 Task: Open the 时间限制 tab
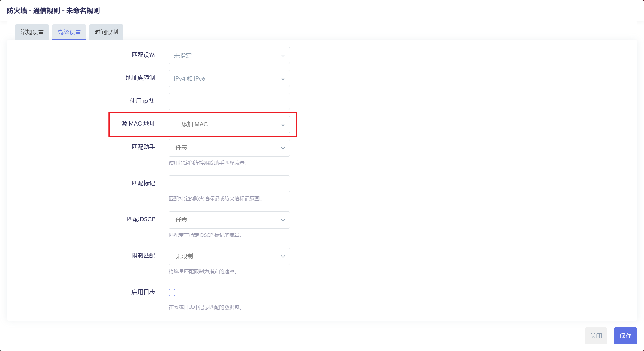(106, 32)
